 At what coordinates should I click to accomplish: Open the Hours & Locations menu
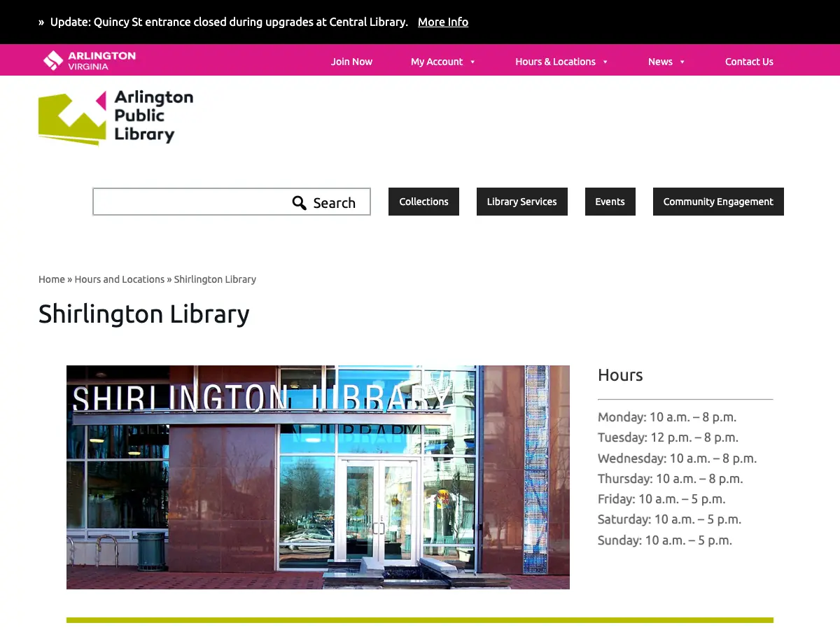(x=555, y=62)
